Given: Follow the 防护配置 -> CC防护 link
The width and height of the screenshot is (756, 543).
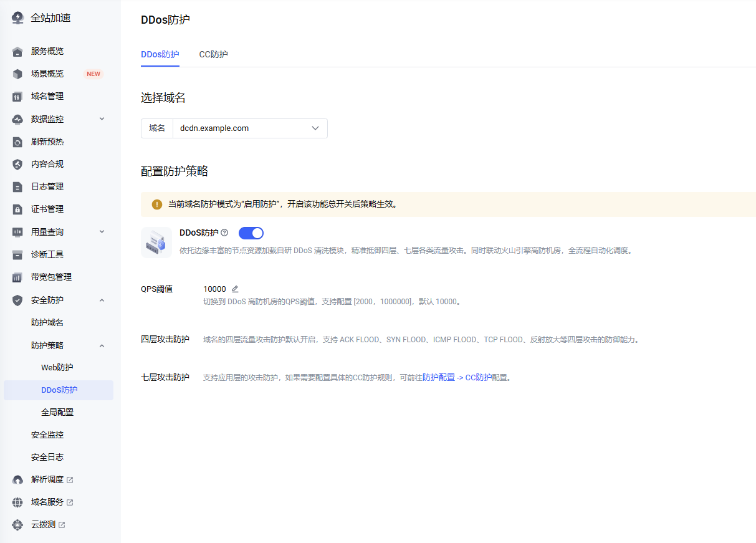Looking at the screenshot, I should point(457,377).
